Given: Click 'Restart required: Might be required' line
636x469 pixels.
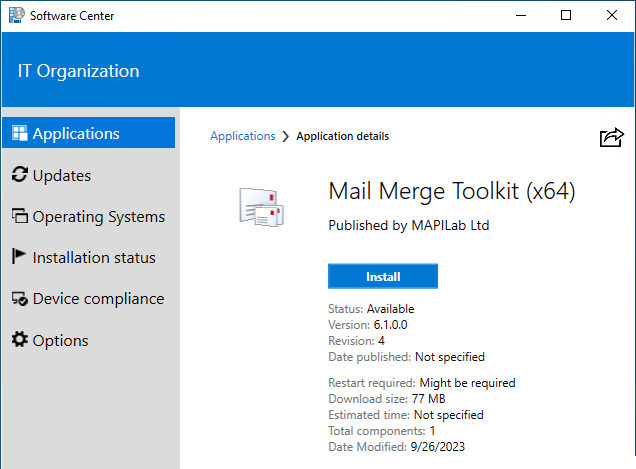Looking at the screenshot, I should point(422,383).
